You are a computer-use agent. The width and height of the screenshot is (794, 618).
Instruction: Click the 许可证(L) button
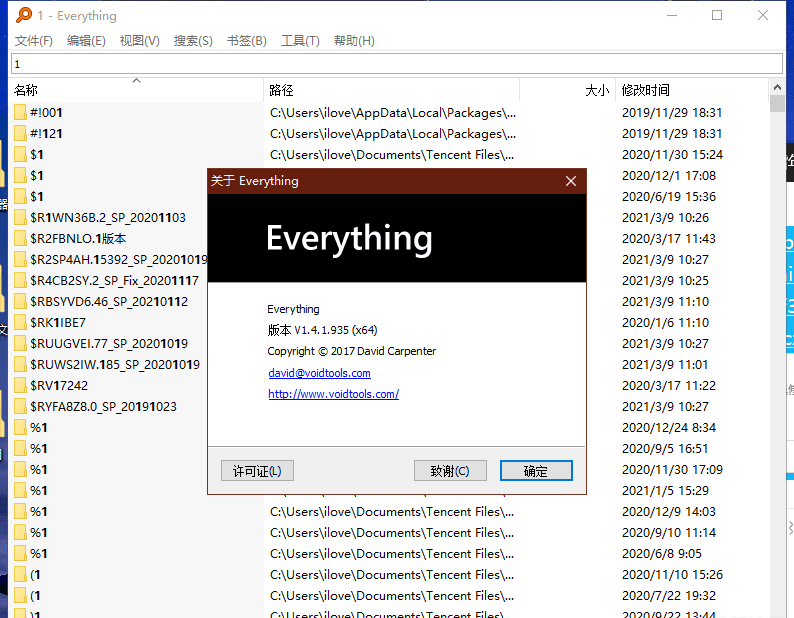[257, 471]
